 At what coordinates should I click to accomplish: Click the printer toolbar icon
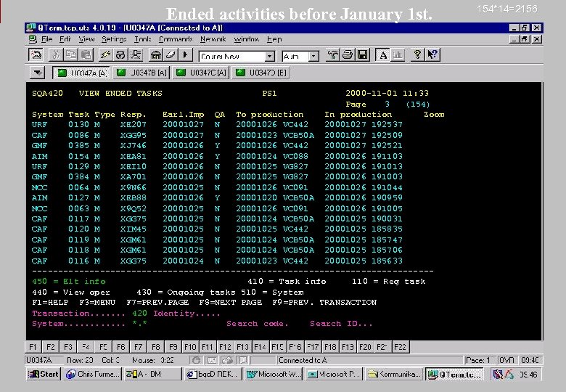[348, 55]
